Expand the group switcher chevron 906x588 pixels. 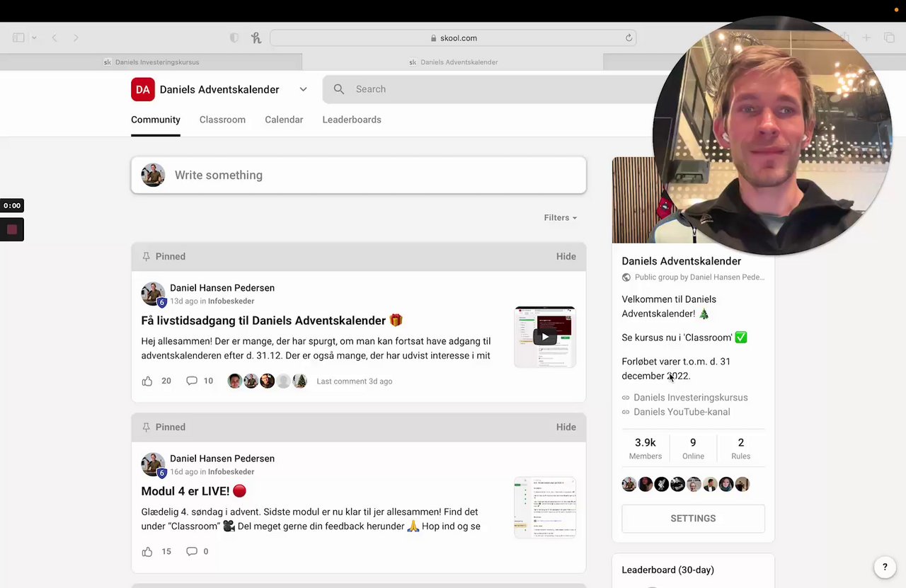303,89
